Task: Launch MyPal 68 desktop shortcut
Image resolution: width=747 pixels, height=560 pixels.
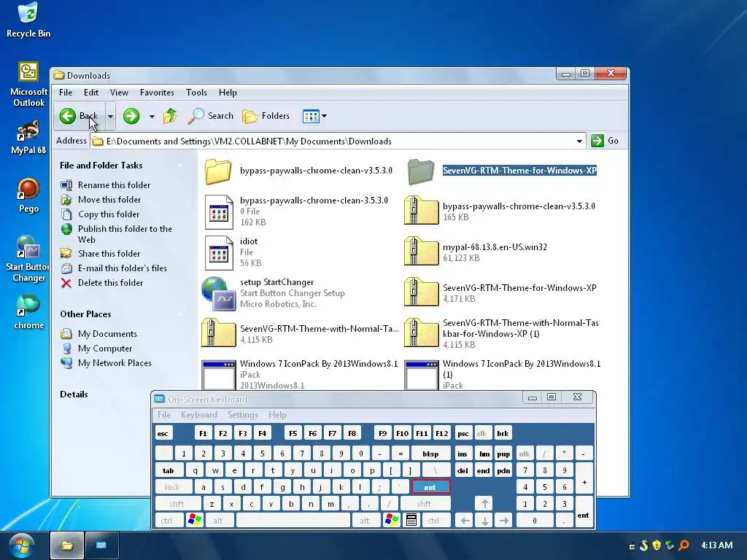Action: click(x=28, y=138)
